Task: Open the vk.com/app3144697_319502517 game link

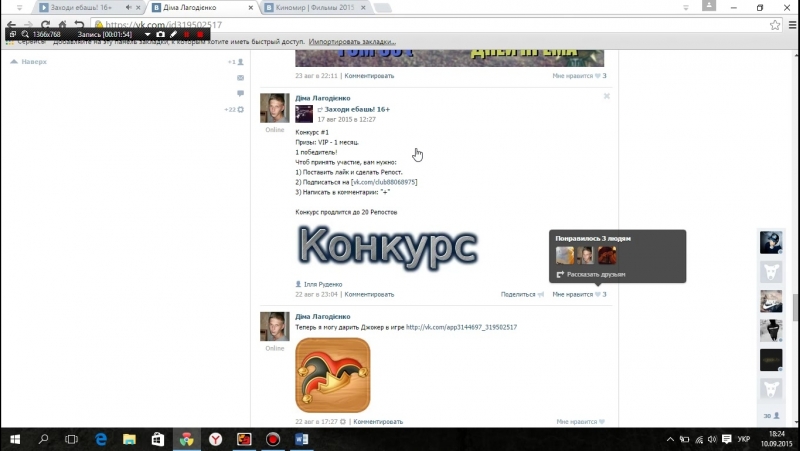Action: click(x=461, y=327)
